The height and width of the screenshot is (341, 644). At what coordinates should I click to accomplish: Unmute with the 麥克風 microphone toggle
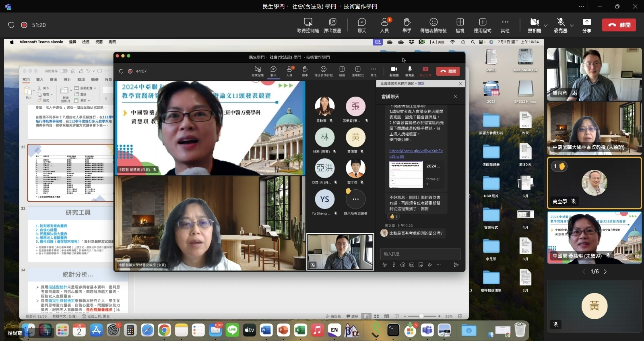click(560, 25)
